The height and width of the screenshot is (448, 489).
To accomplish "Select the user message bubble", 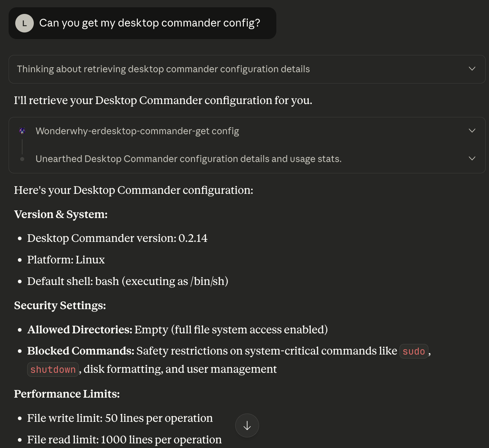I will tap(142, 23).
